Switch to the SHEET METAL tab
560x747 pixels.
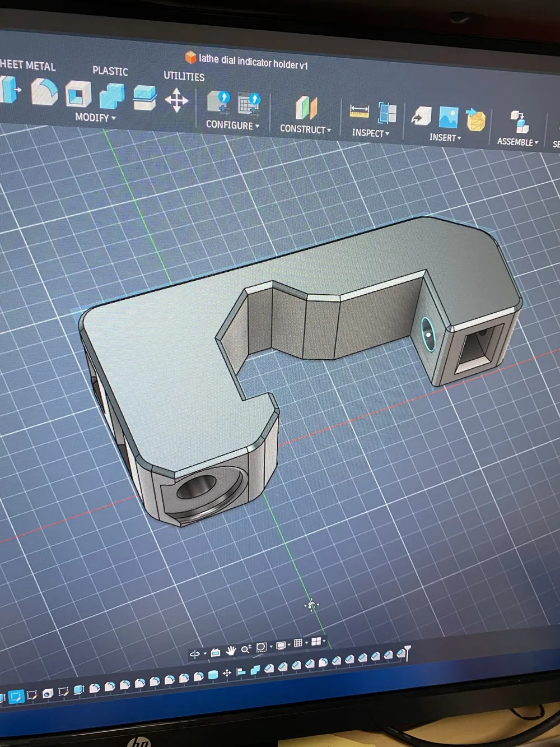coord(27,65)
